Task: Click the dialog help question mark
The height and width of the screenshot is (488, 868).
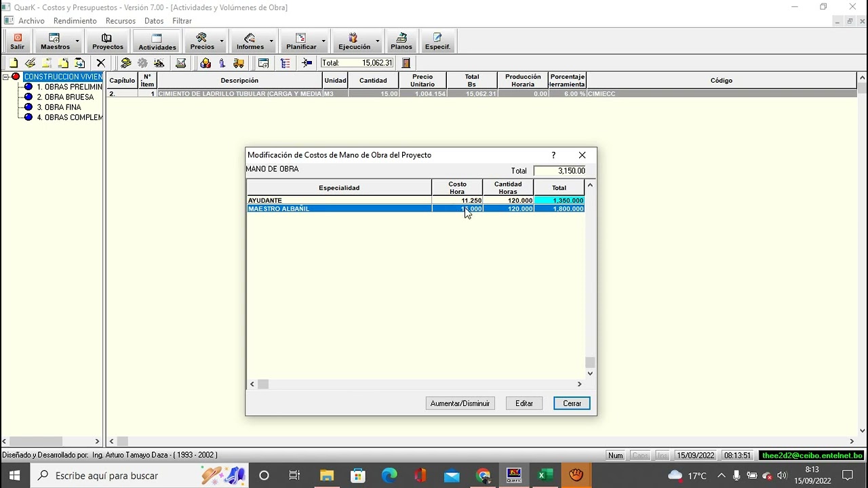Action: (x=553, y=155)
